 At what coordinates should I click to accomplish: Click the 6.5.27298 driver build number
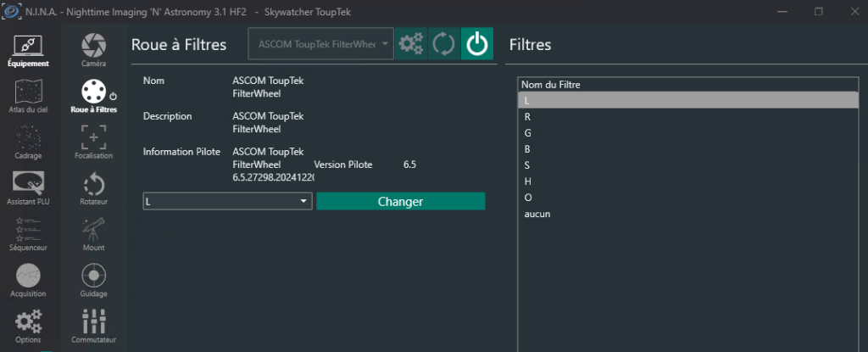[x=274, y=178]
